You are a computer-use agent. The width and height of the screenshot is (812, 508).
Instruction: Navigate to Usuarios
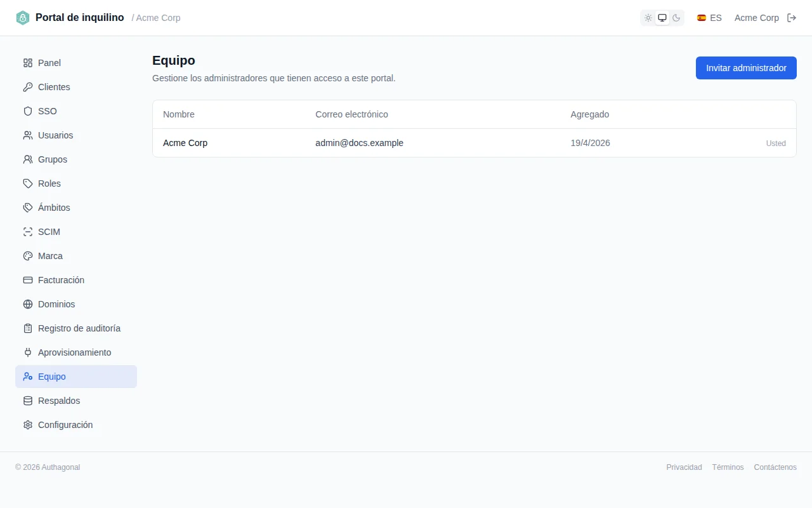coord(76,135)
